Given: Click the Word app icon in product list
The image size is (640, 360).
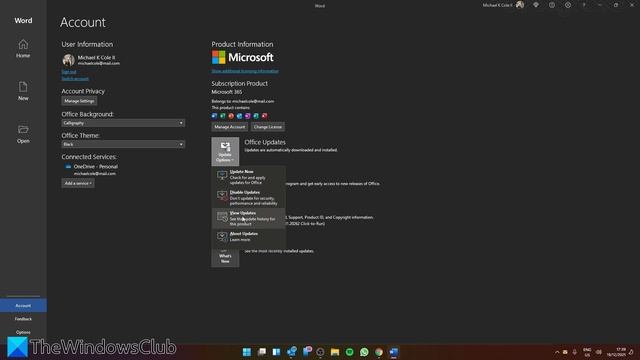Looking at the screenshot, I should 214,116.
